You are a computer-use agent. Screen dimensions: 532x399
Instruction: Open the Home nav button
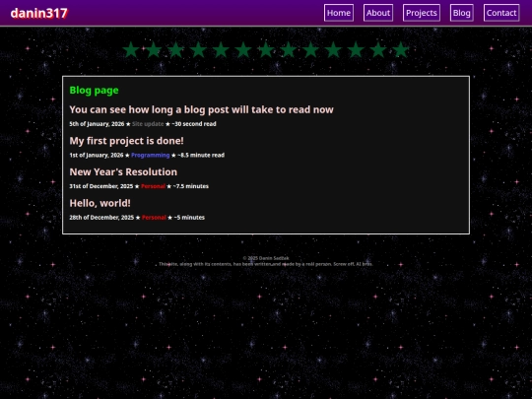coord(339,13)
